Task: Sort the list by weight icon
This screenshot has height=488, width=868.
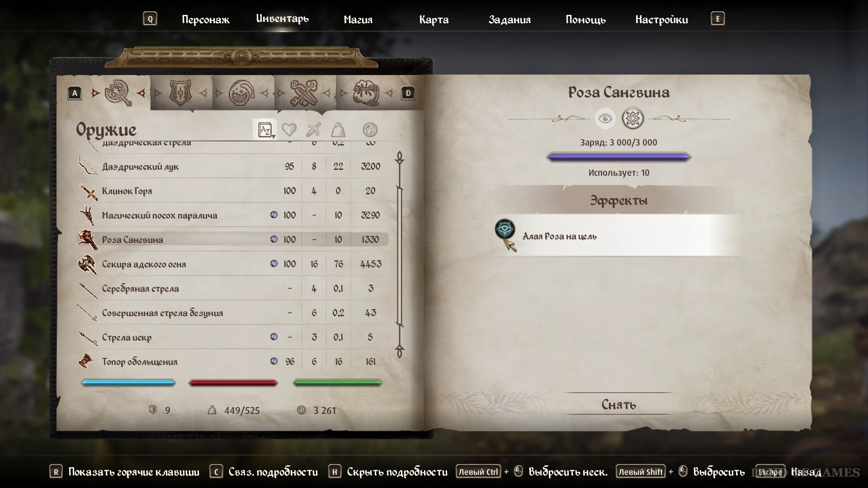Action: (338, 130)
